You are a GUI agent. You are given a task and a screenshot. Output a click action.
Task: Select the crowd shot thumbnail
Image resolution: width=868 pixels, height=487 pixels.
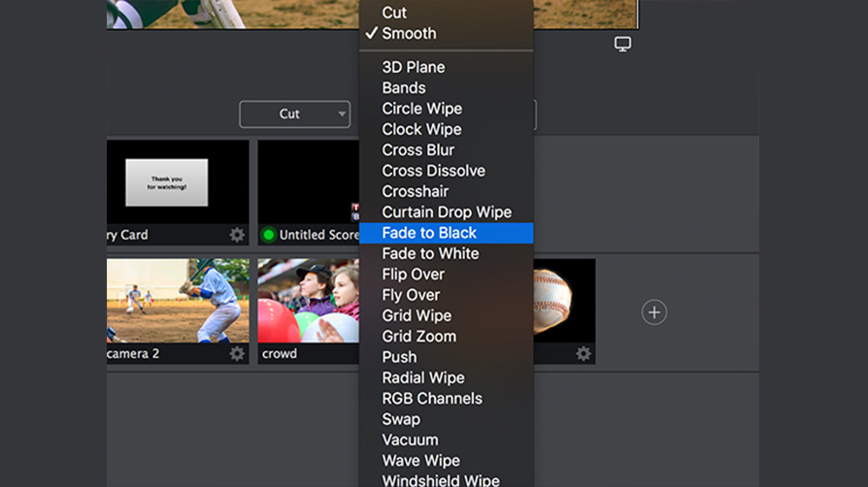[309, 301]
